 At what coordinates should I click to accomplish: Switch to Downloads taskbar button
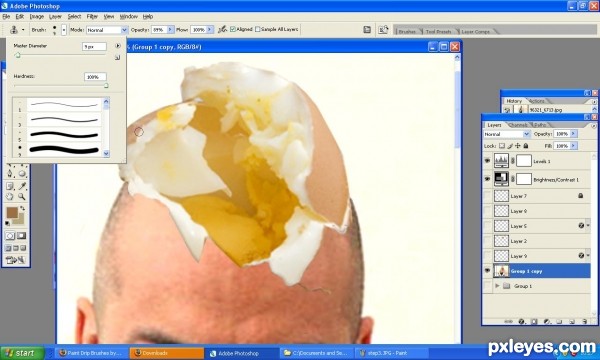[x=166, y=353]
